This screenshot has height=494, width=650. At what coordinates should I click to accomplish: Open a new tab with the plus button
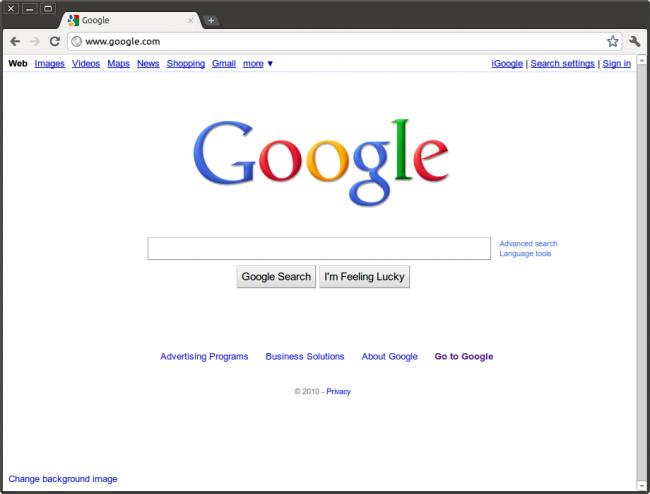(211, 20)
